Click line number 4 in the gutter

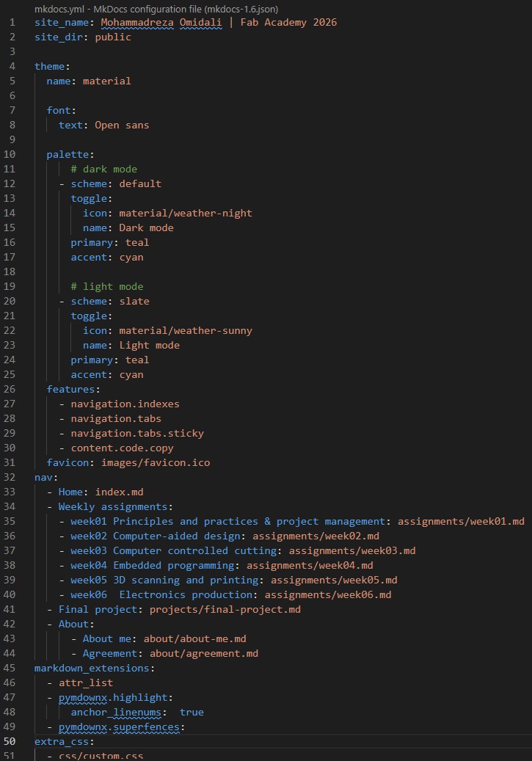point(12,66)
